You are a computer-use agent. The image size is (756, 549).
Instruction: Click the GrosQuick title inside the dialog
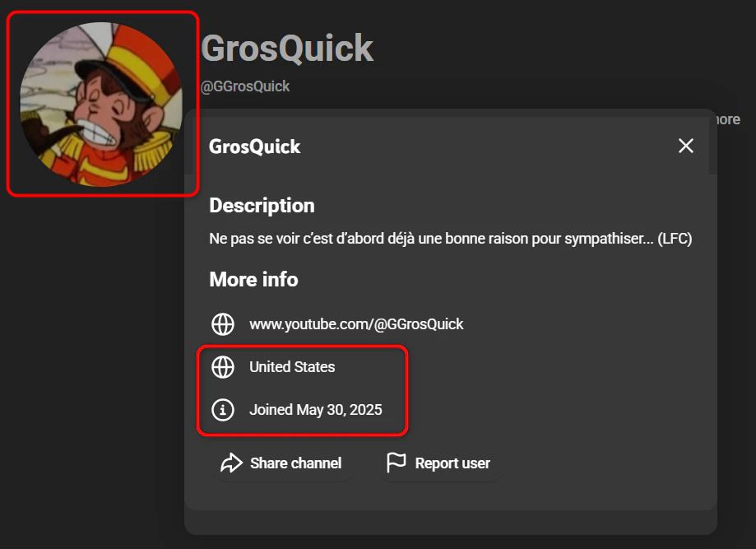[254, 147]
